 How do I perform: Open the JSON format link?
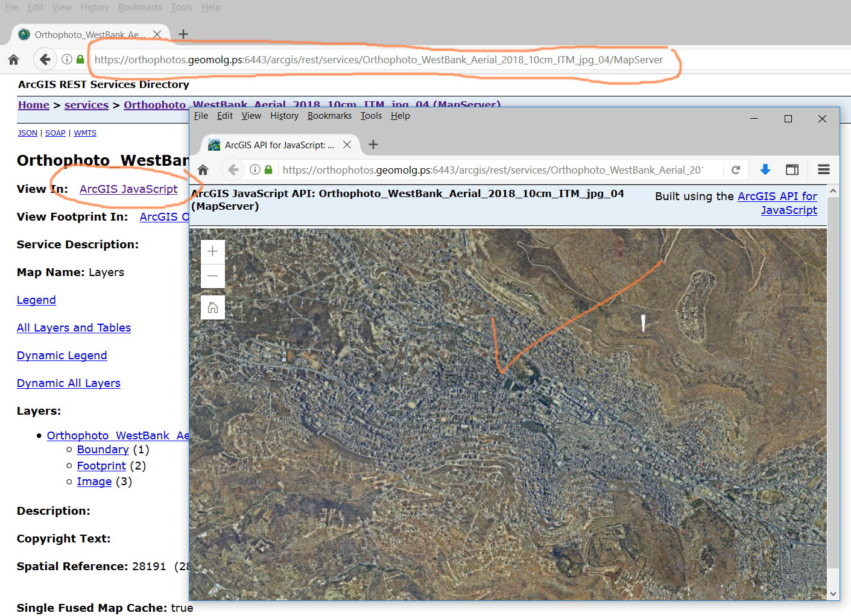click(x=27, y=133)
